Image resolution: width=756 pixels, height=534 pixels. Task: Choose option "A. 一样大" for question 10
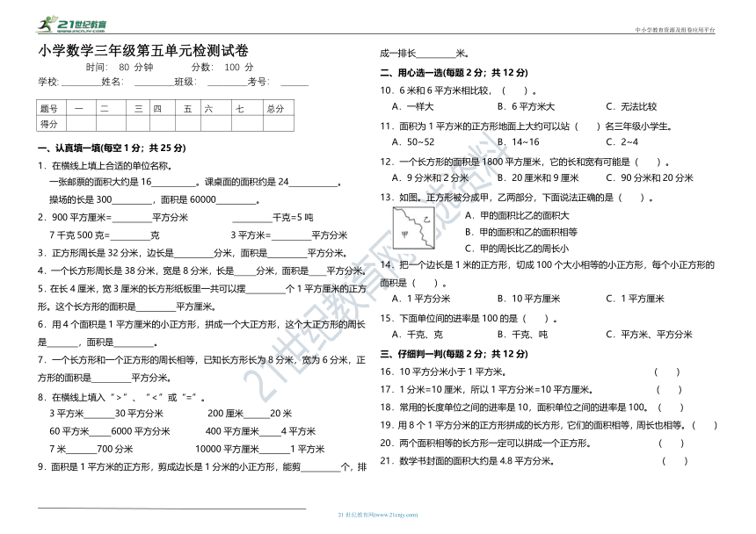click(x=413, y=106)
